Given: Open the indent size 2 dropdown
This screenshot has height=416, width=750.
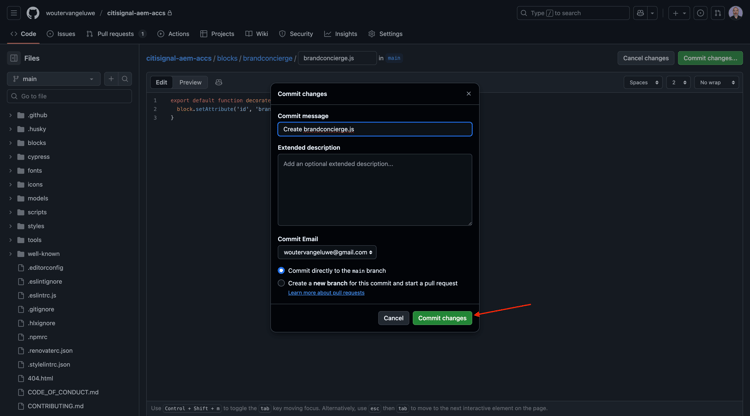Looking at the screenshot, I should [678, 82].
